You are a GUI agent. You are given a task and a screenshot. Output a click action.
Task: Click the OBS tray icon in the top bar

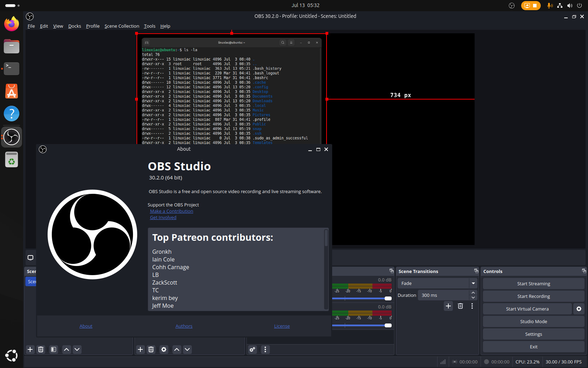pos(512,5)
